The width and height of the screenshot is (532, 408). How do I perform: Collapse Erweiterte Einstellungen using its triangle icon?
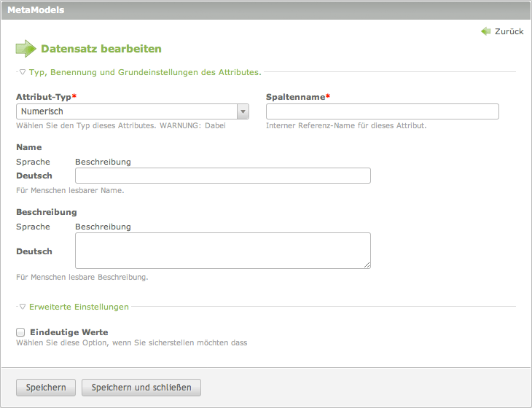22,307
